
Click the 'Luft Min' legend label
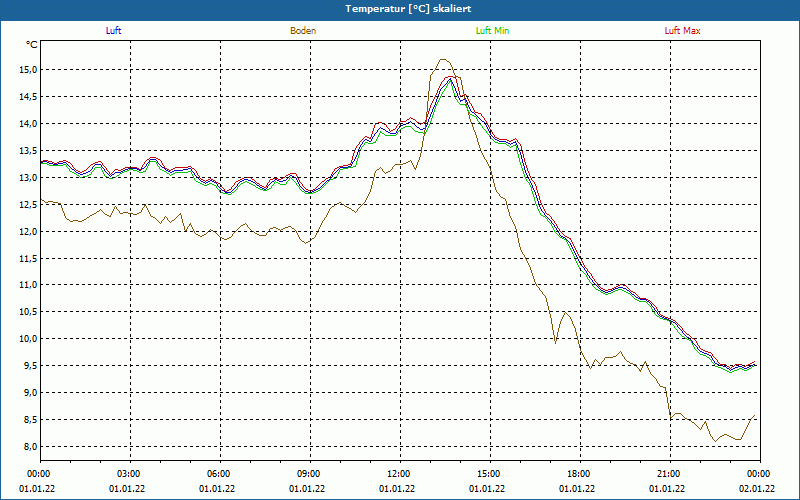coord(492,31)
